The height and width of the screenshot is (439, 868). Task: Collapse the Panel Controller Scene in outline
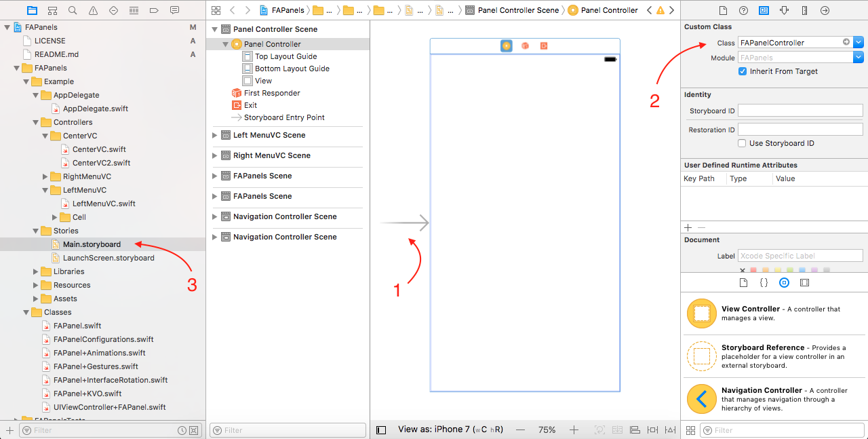tap(216, 29)
